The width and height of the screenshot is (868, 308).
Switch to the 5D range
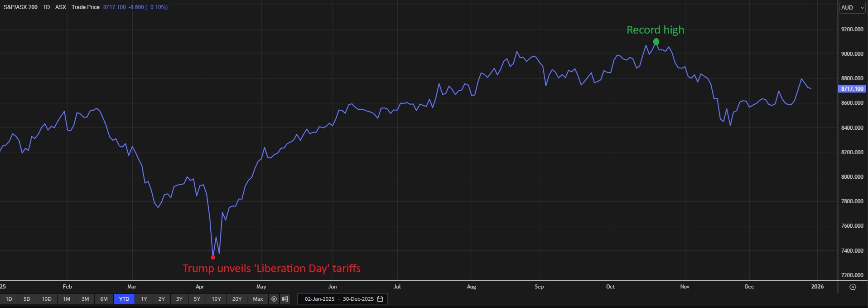(x=27, y=299)
